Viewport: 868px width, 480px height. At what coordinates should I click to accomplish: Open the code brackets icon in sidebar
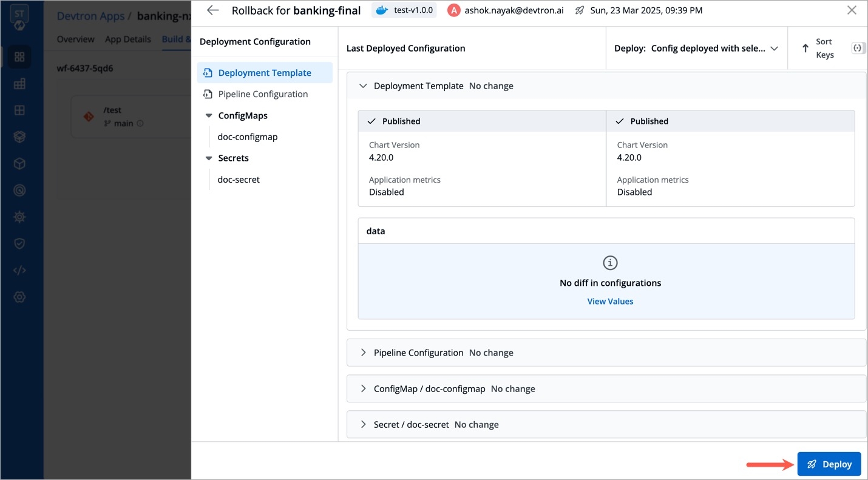coord(19,270)
